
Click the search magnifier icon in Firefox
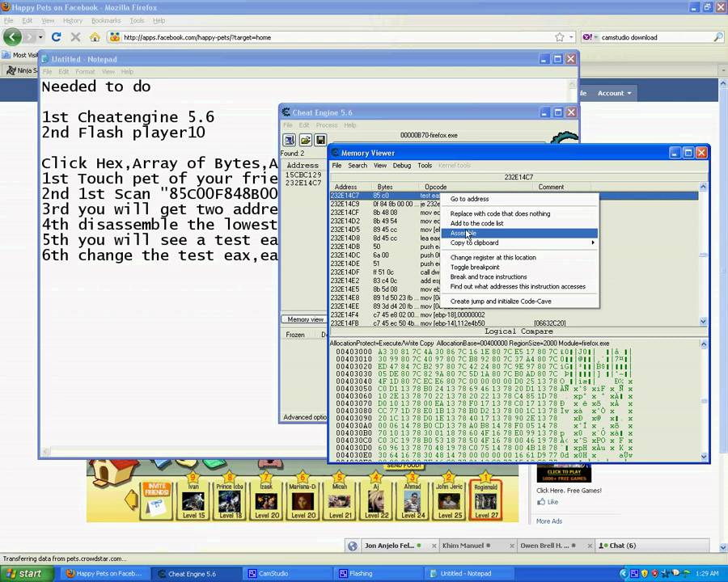[x=717, y=37]
